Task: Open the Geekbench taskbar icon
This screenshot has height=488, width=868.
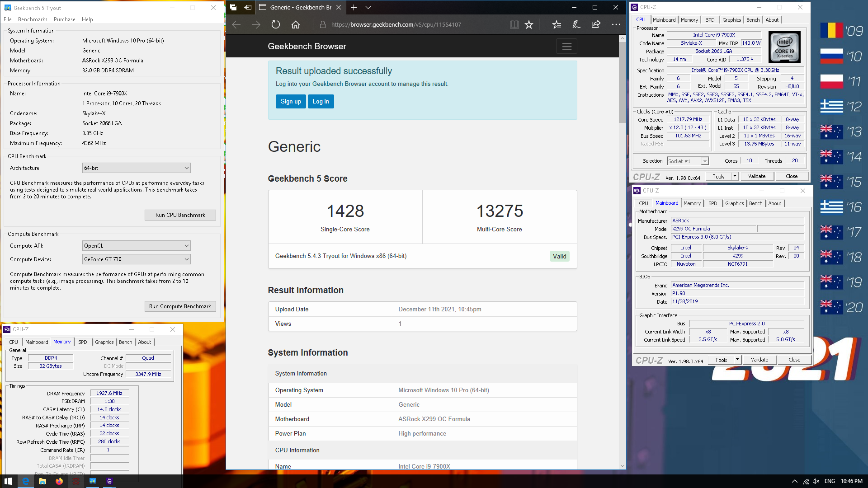Action: point(93,481)
